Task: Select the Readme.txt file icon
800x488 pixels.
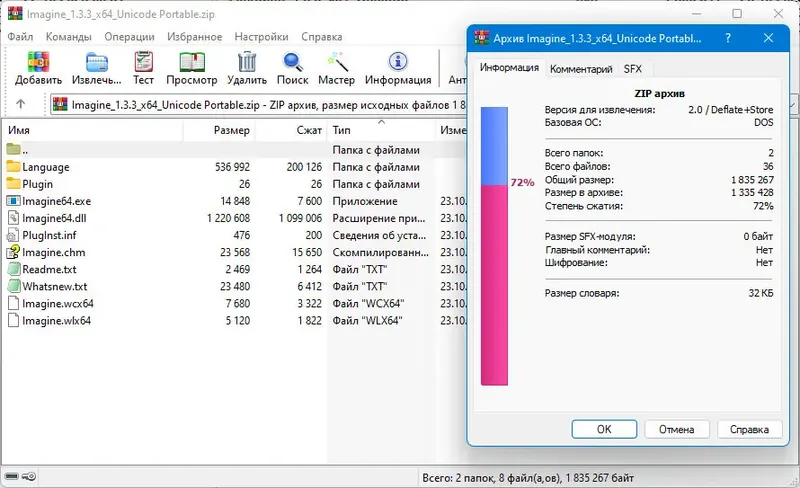Action: (13, 269)
